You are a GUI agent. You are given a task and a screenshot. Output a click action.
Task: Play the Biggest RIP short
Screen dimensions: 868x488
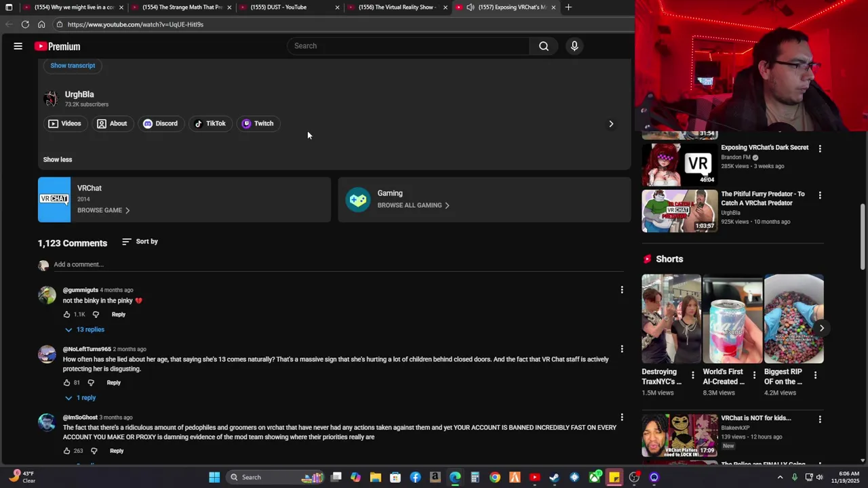tap(793, 319)
